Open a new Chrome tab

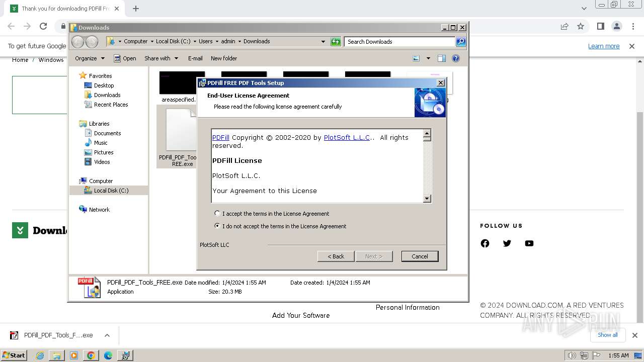[136, 9]
